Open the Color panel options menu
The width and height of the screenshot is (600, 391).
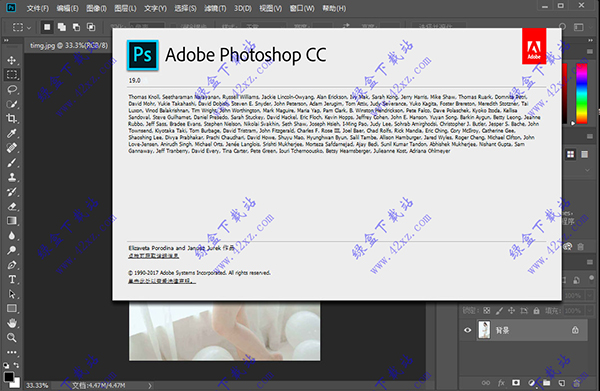(x=590, y=51)
